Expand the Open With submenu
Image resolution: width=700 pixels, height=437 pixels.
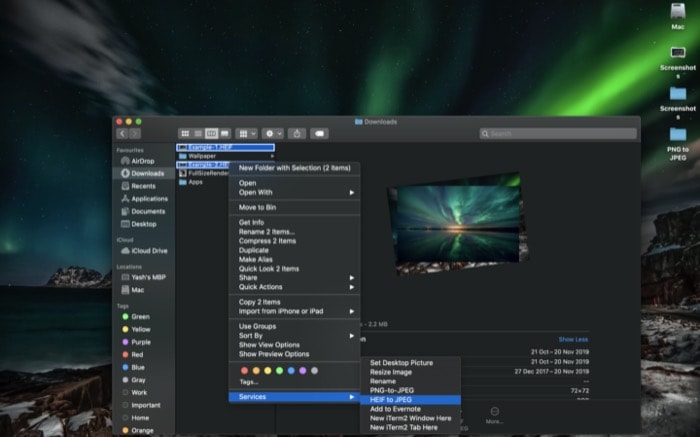coord(294,192)
